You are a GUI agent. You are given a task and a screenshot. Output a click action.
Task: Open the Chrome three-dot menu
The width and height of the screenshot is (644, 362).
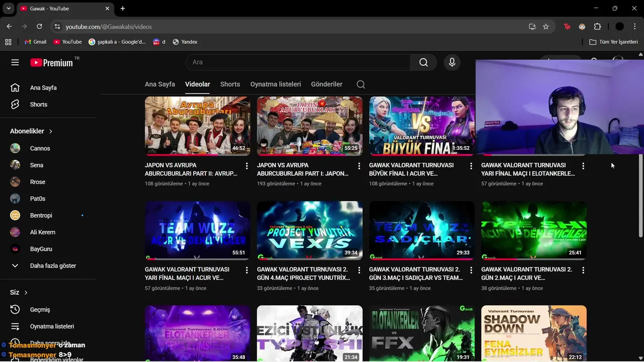(634, 27)
